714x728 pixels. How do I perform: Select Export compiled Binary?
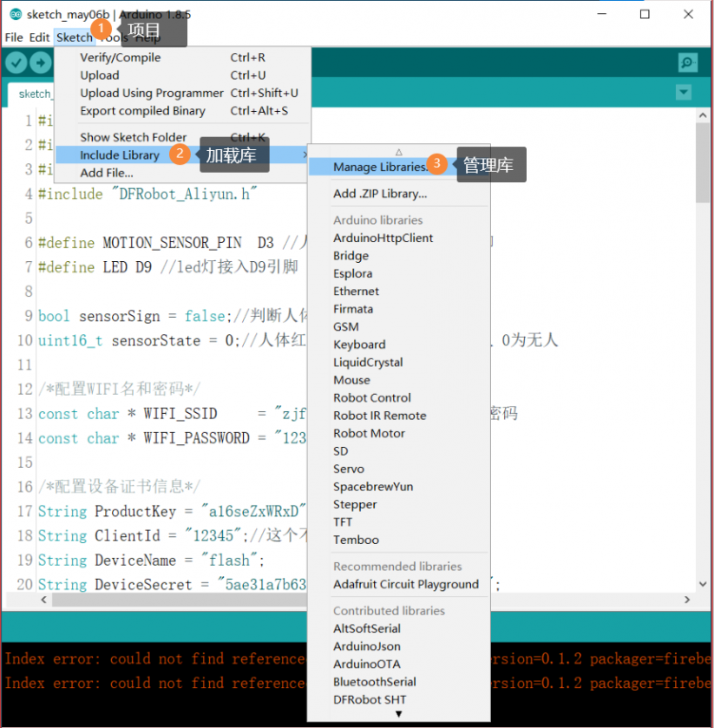point(183,110)
